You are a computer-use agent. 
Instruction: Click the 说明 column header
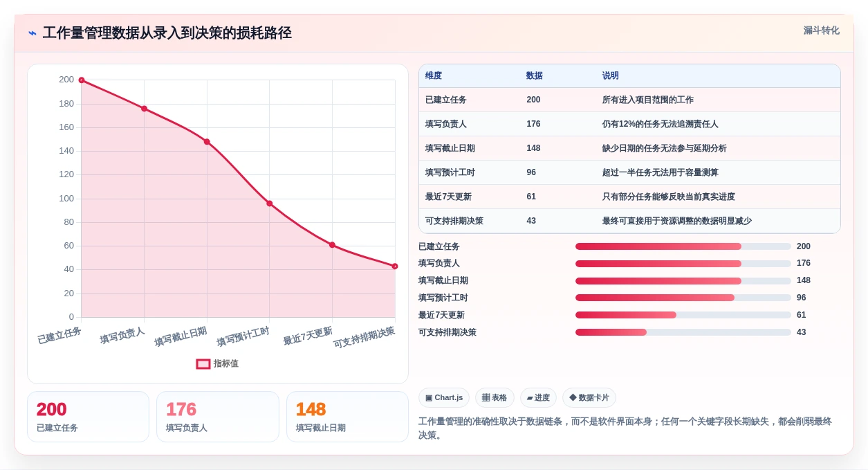coord(611,76)
